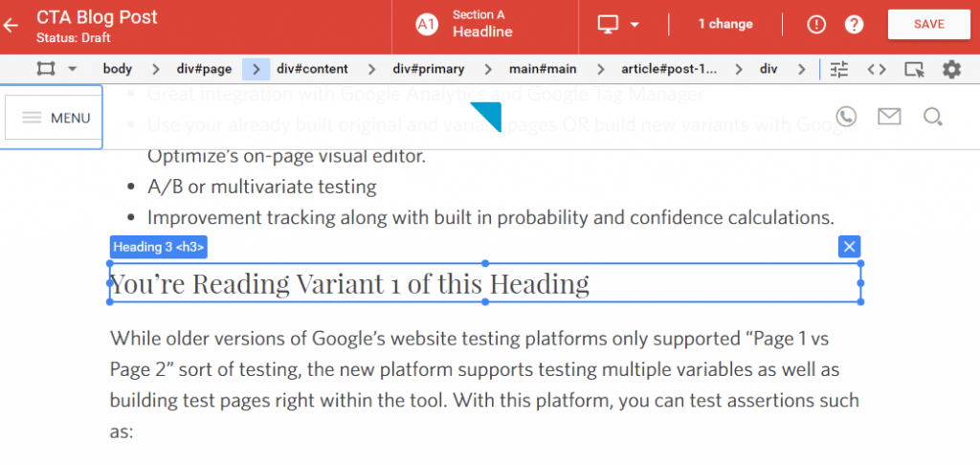Image resolution: width=980 pixels, height=465 pixels.
Task: Expand the device type dropdown arrow
Action: pos(635,25)
